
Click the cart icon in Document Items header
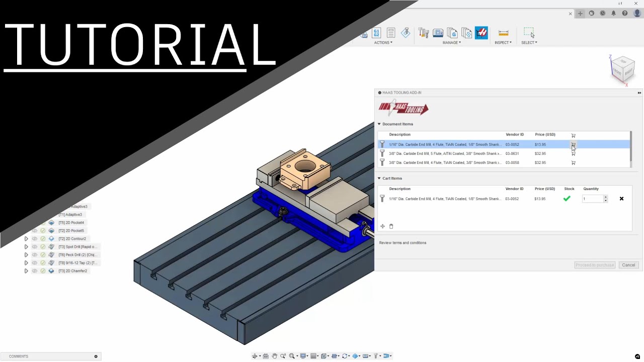click(573, 135)
